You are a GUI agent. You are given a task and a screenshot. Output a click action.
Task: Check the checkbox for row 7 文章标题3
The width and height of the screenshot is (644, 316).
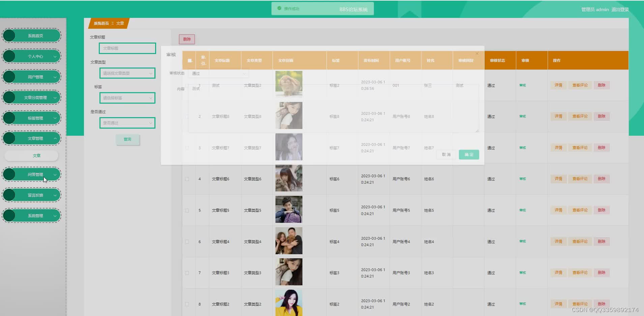(x=187, y=273)
